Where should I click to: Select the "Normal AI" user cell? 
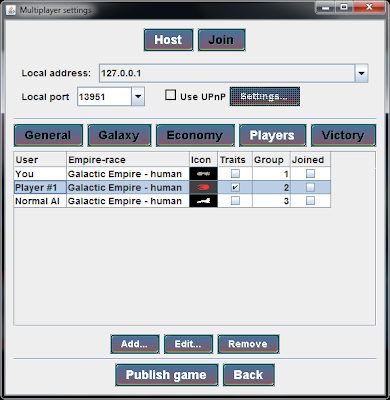coord(40,201)
